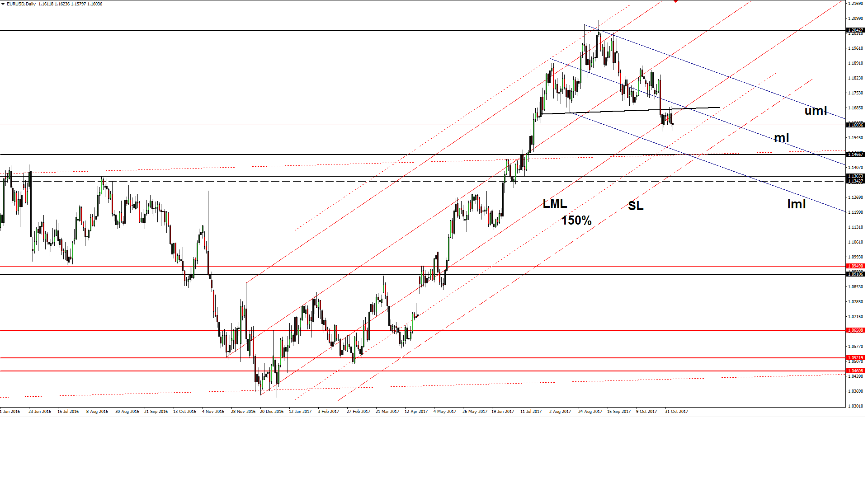
Task: Click the red 1.04608 price tag
Action: click(855, 371)
